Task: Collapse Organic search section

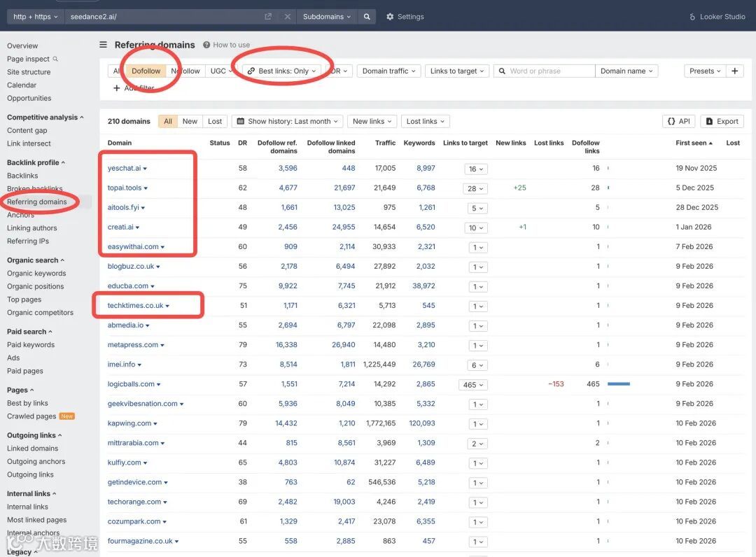Action: coord(36,260)
